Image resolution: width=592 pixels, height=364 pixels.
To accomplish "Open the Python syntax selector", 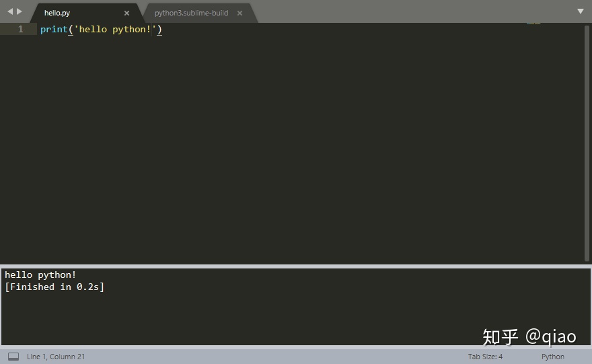I will click(x=553, y=357).
